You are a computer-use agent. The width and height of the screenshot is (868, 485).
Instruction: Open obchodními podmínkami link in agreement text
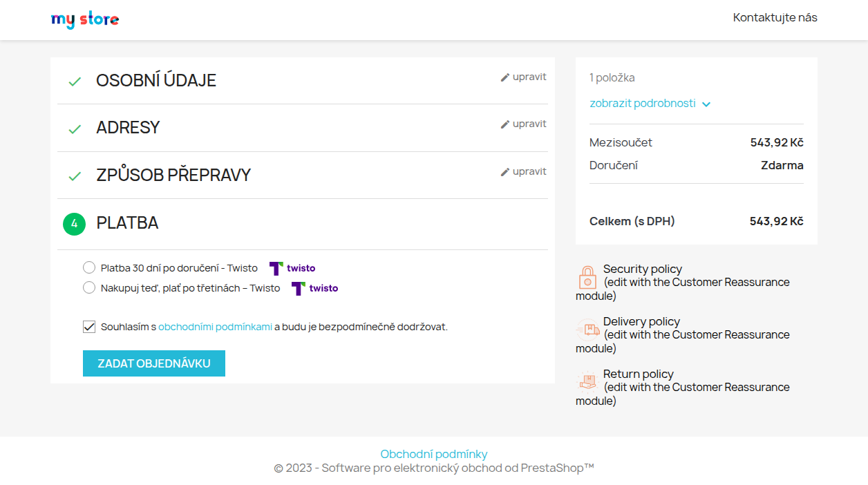[x=215, y=327]
